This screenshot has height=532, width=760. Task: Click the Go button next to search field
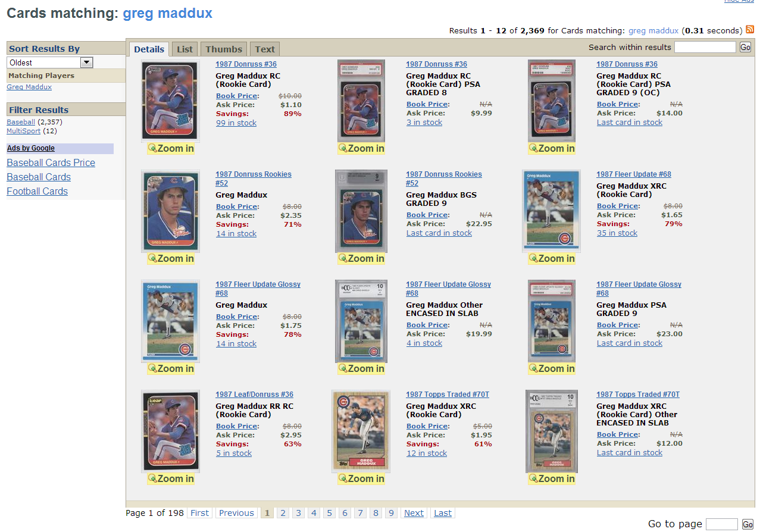pyautogui.click(x=745, y=47)
